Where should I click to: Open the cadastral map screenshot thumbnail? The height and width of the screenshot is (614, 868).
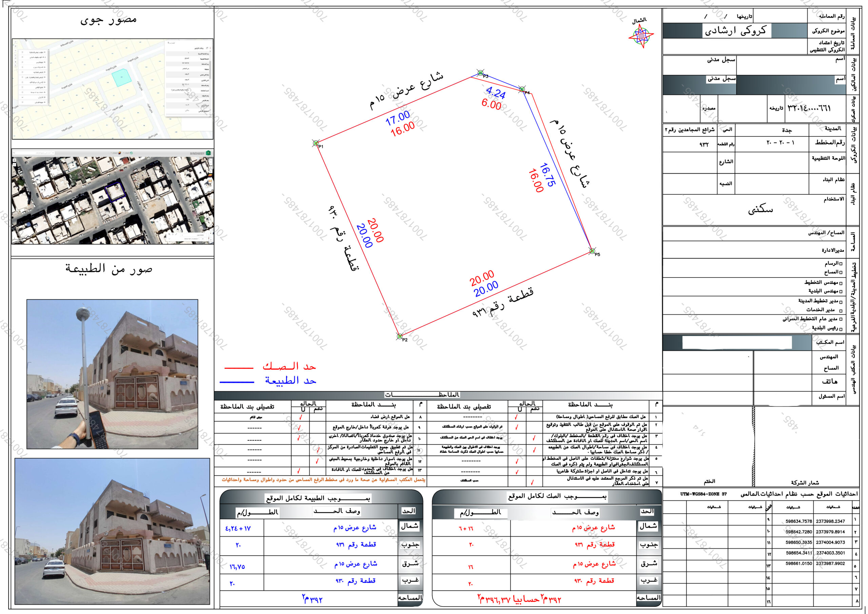pos(113,89)
